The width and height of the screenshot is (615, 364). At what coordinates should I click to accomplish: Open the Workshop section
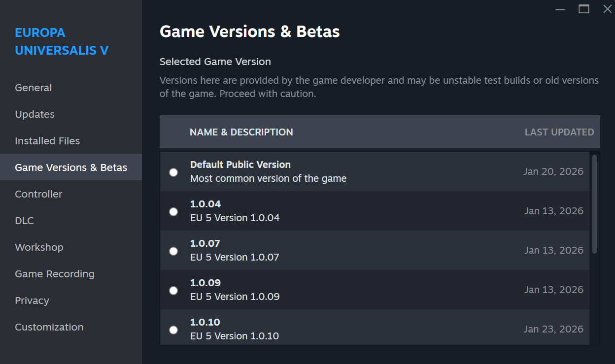click(71, 247)
